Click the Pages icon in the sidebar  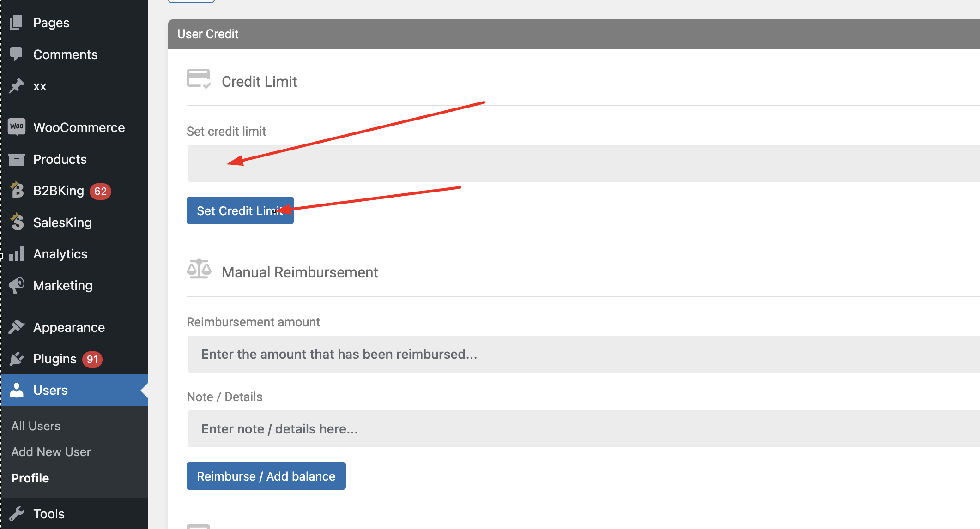point(17,23)
